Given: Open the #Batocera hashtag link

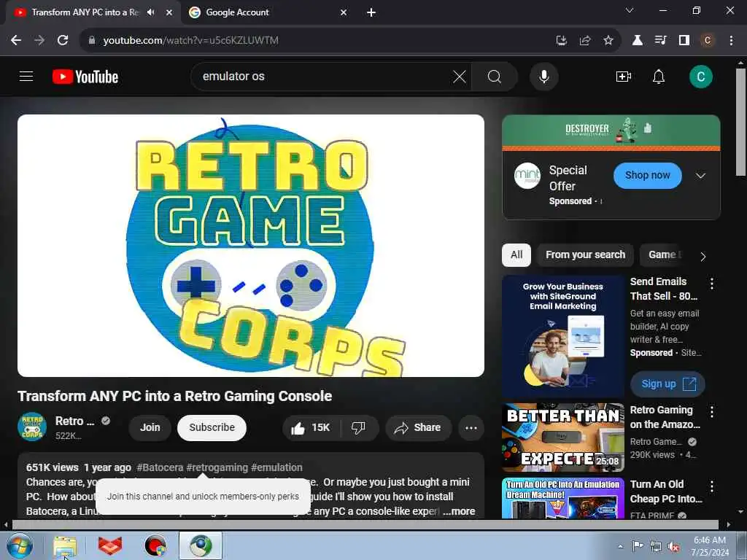Looking at the screenshot, I should tap(160, 467).
